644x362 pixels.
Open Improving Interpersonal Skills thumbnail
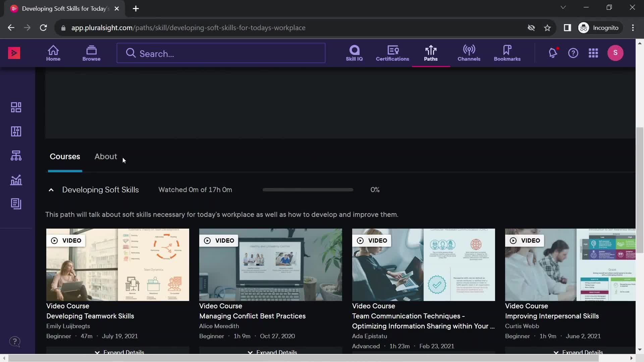coord(570,265)
